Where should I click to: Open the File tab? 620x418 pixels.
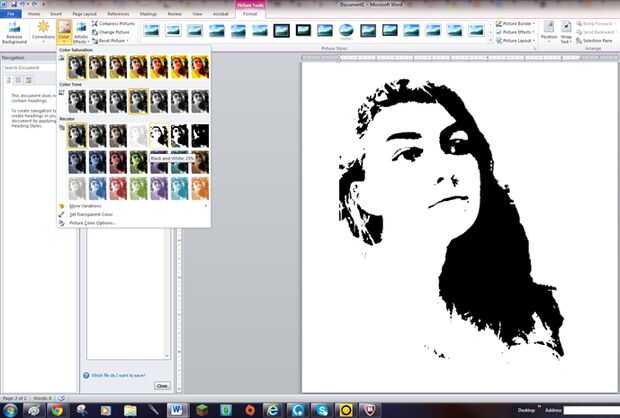coord(11,14)
